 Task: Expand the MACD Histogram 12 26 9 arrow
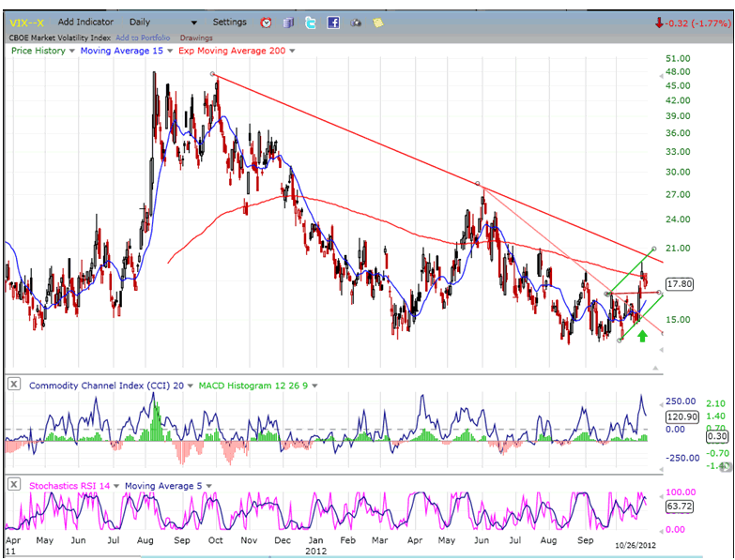[x=315, y=386]
